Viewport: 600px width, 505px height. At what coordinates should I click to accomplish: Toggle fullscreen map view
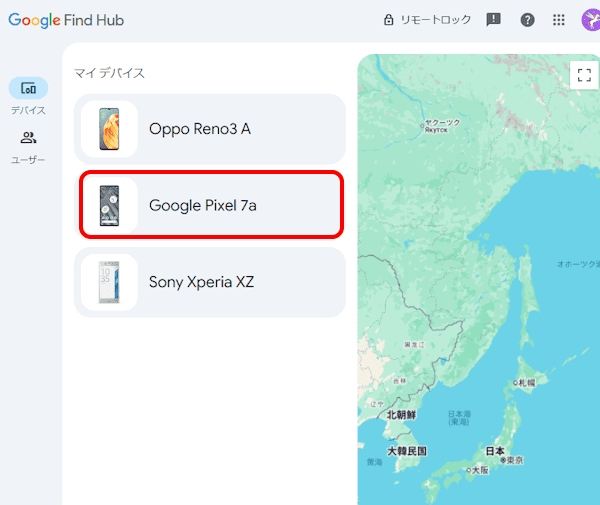pos(584,76)
